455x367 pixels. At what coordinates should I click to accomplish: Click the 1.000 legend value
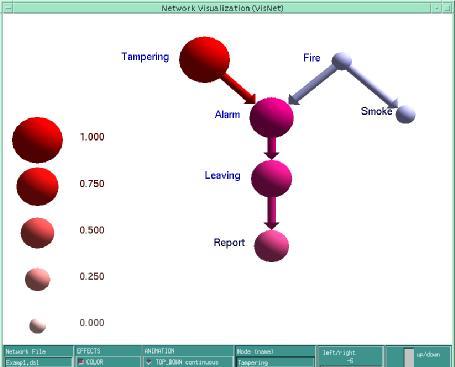92,137
